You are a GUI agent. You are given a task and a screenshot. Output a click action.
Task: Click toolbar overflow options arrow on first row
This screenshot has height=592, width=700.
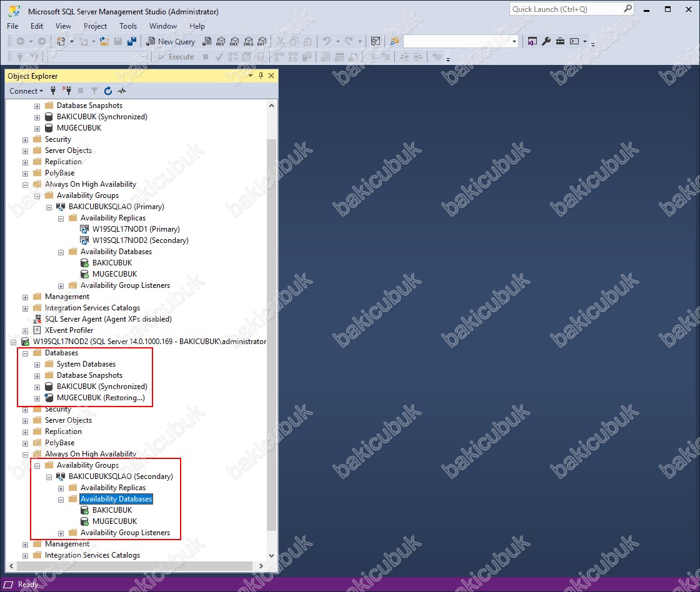click(x=593, y=44)
